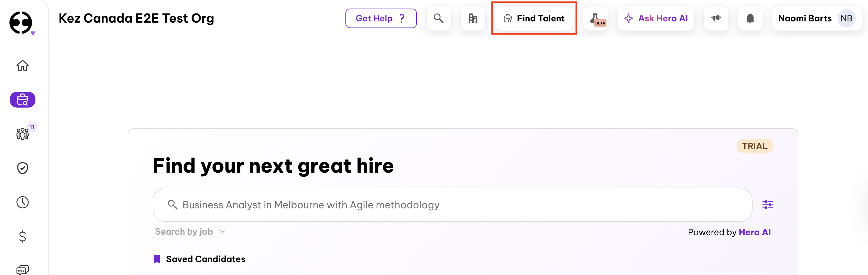This screenshot has width=868, height=275.
Task: Click the beaker BETA labs icon
Action: (596, 18)
